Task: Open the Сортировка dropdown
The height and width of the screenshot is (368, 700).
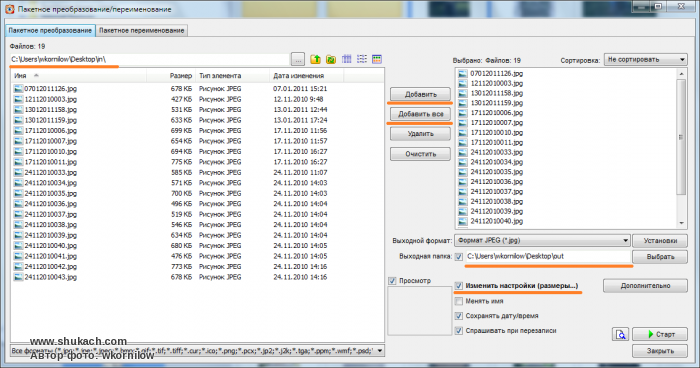Action: pyautogui.click(x=646, y=59)
